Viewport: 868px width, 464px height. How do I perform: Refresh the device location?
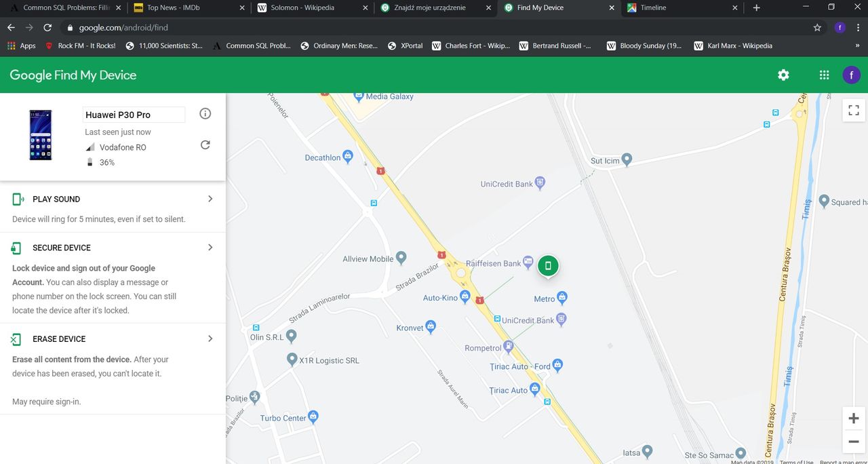(205, 144)
